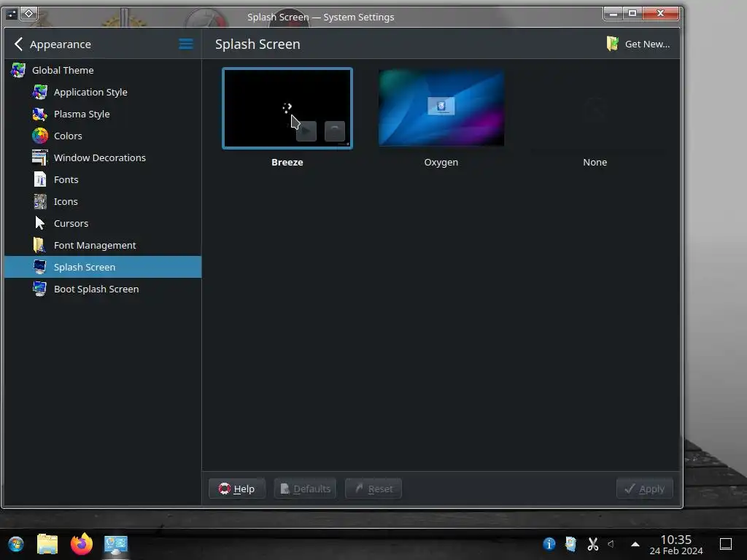Open the window menu icon in title bar
The image size is (747, 560).
12,14
